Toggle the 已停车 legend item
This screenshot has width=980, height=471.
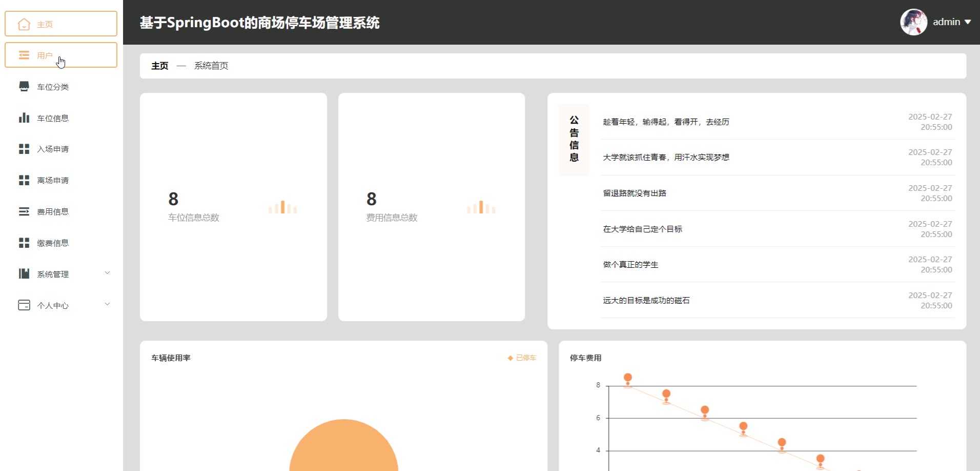[522, 358]
